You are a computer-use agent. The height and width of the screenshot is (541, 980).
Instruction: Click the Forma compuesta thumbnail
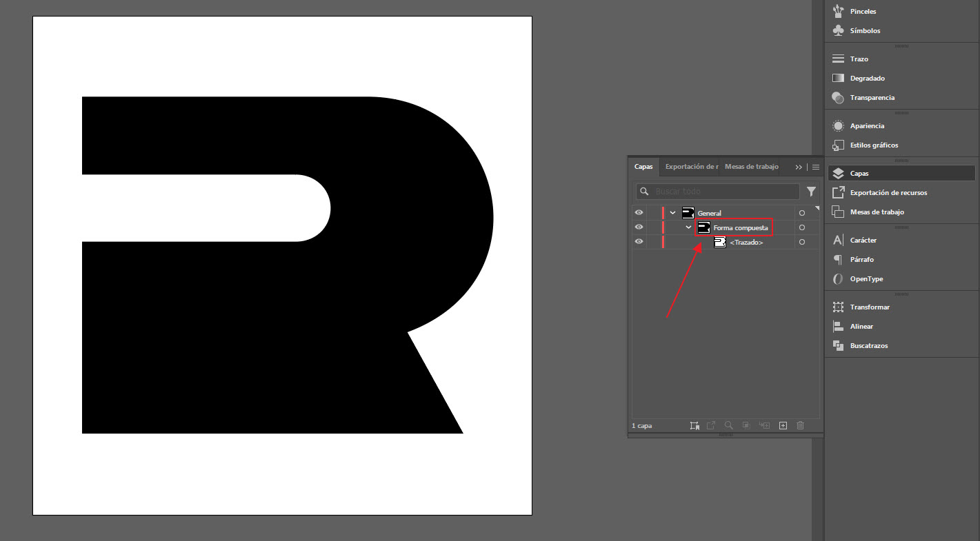click(x=704, y=227)
